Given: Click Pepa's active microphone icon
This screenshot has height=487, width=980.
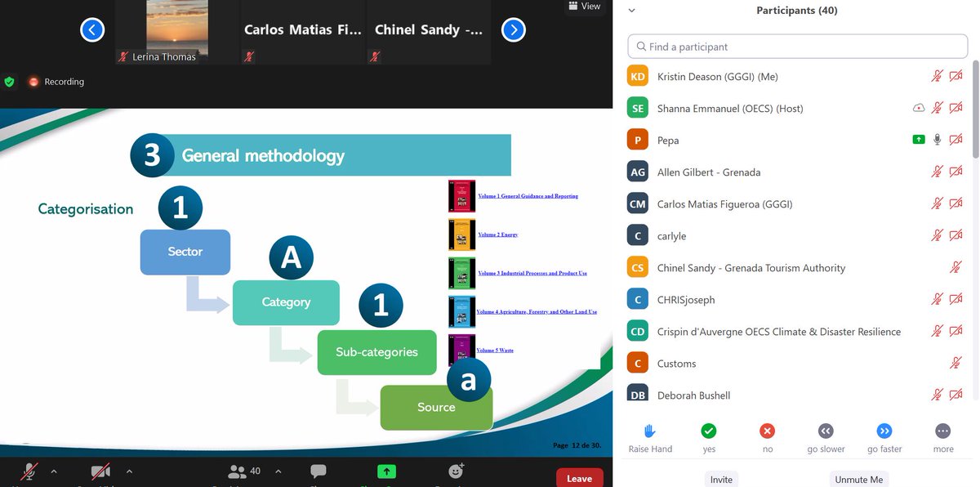Looking at the screenshot, I should pyautogui.click(x=938, y=140).
